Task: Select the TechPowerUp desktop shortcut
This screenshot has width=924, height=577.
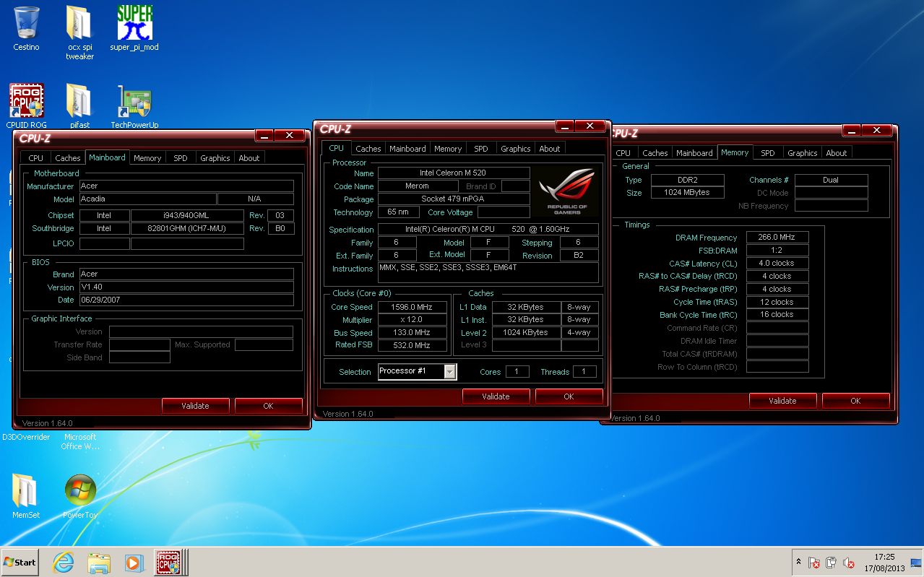Action: (134, 106)
